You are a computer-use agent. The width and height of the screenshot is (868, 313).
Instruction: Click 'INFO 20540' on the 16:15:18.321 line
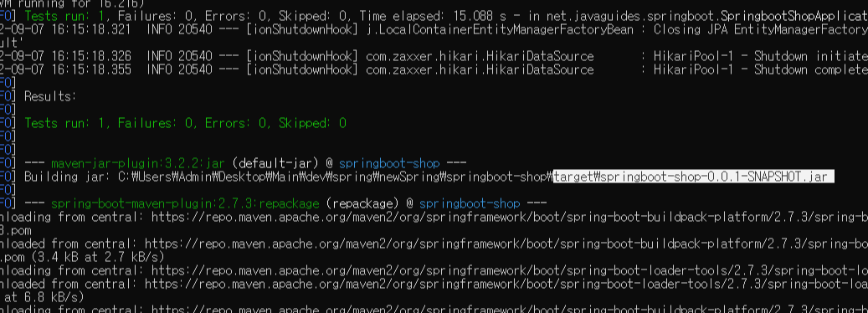179,29
